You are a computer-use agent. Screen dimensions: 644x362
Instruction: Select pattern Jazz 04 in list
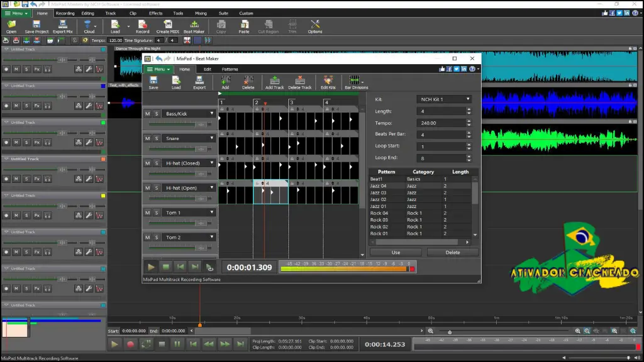click(x=419, y=186)
